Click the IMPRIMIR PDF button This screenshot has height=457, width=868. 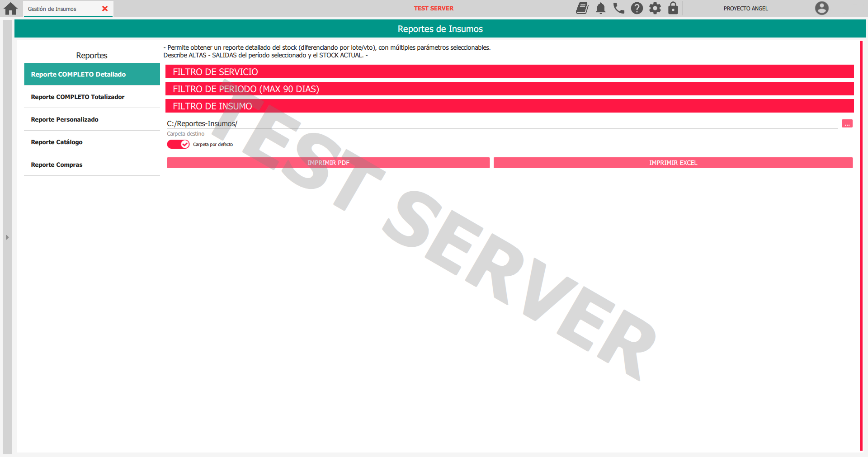(x=328, y=163)
